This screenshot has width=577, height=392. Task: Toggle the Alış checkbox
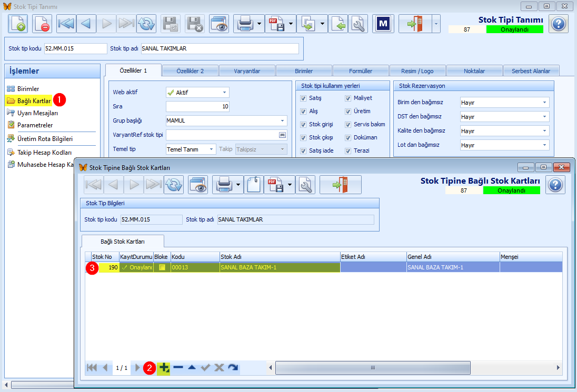coord(303,112)
